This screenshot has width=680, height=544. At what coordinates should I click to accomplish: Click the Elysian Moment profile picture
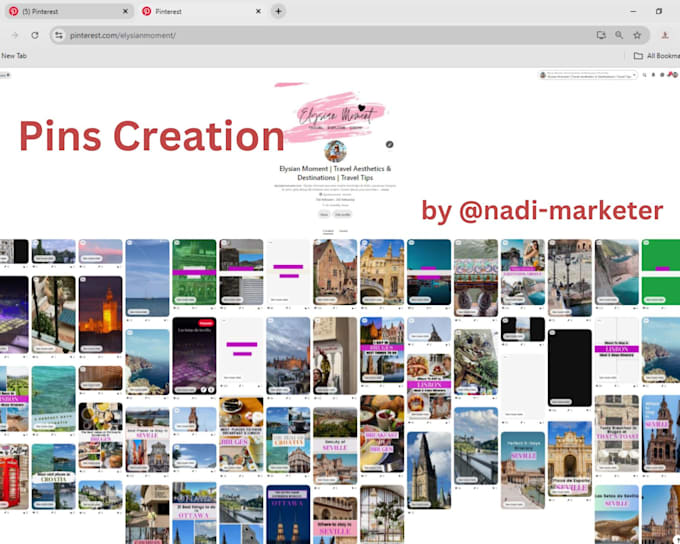pyautogui.click(x=335, y=151)
